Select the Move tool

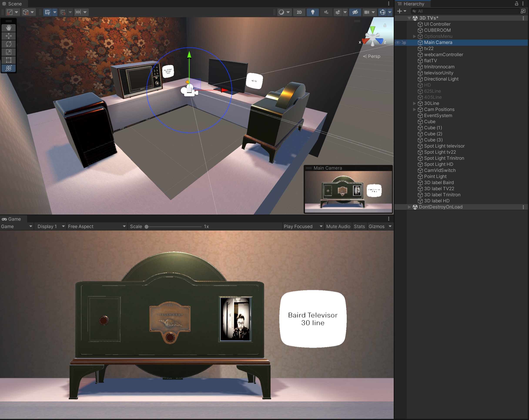click(8, 36)
